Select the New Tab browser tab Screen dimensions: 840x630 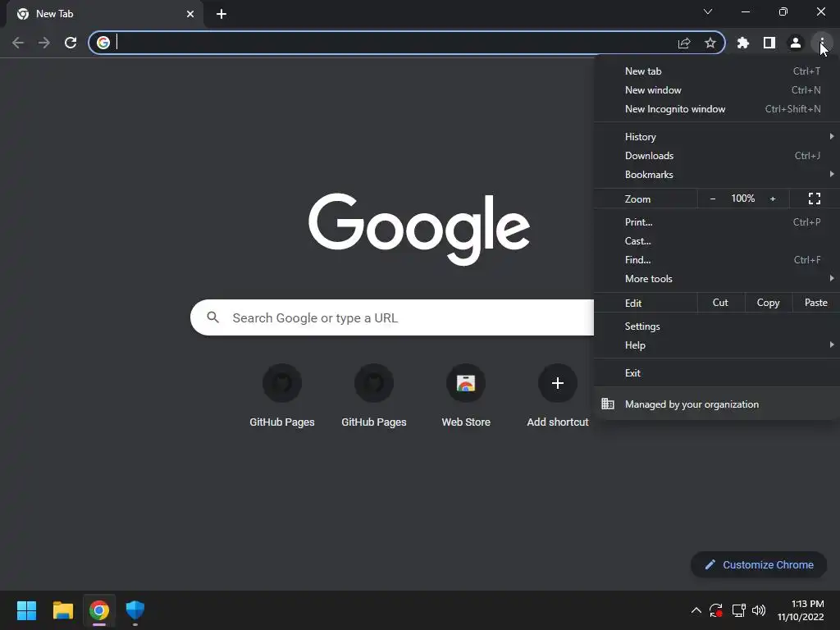coord(104,14)
